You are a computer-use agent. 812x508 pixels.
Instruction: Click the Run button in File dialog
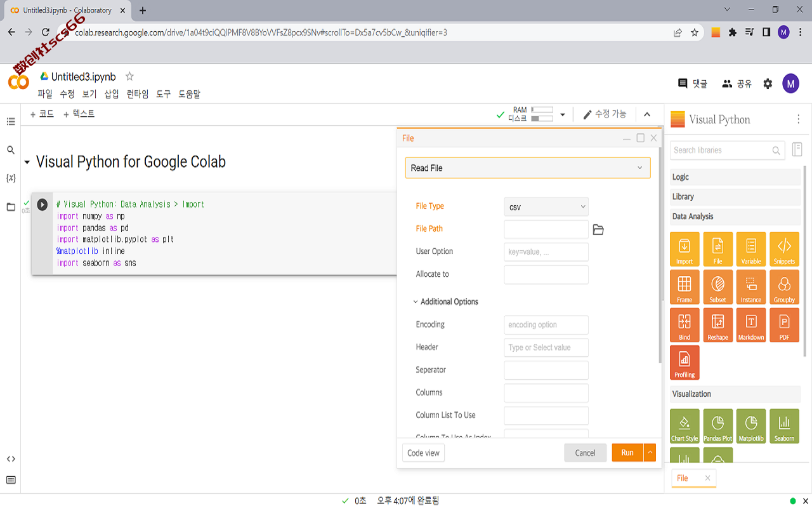(x=627, y=453)
